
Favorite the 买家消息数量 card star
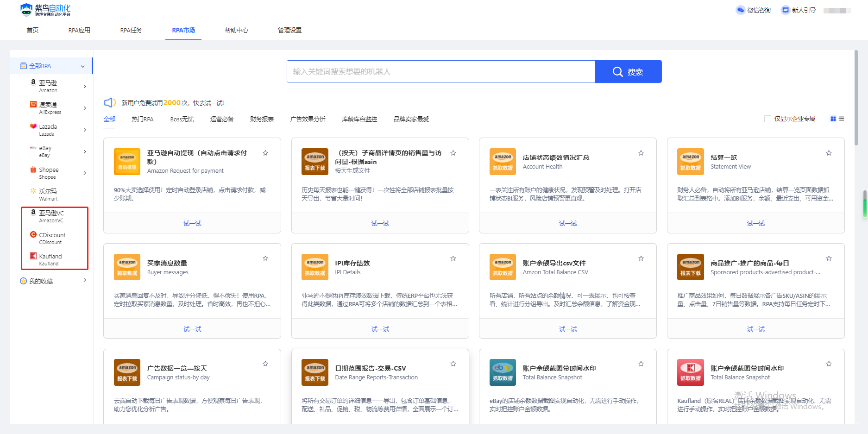point(265,258)
